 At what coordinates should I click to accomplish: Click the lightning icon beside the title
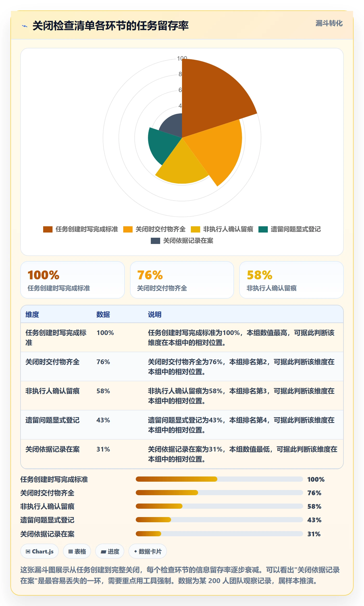[25, 26]
